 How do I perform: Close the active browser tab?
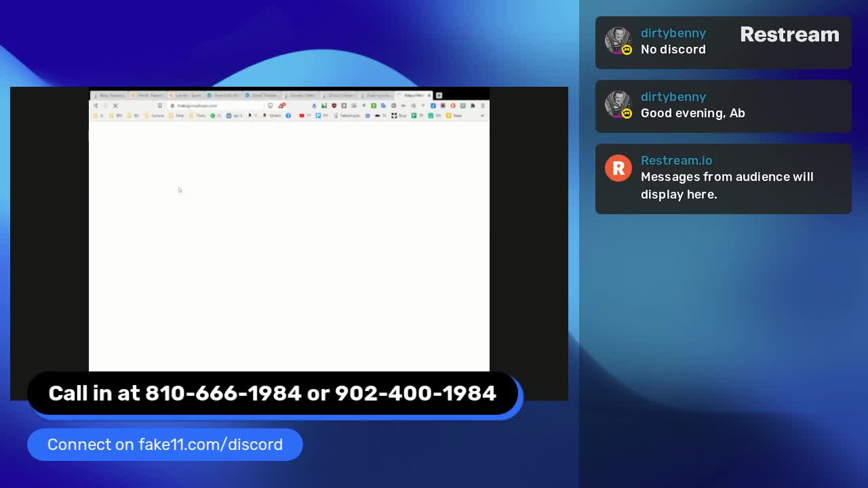[x=429, y=96]
